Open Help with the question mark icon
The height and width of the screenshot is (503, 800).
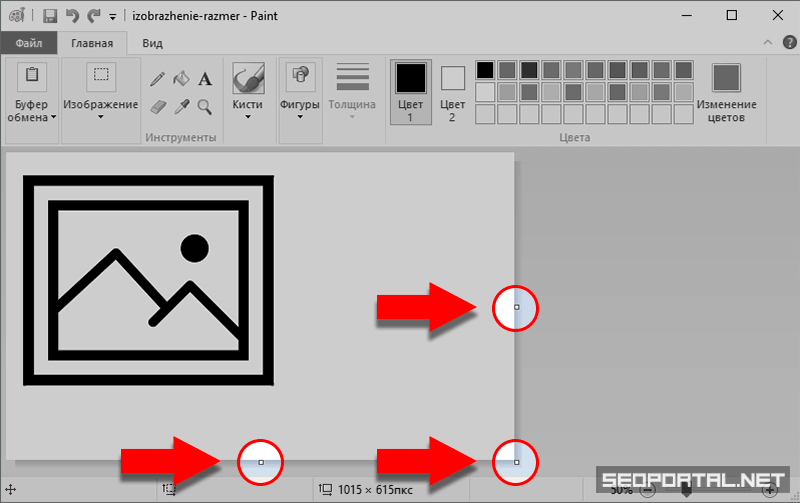click(785, 43)
